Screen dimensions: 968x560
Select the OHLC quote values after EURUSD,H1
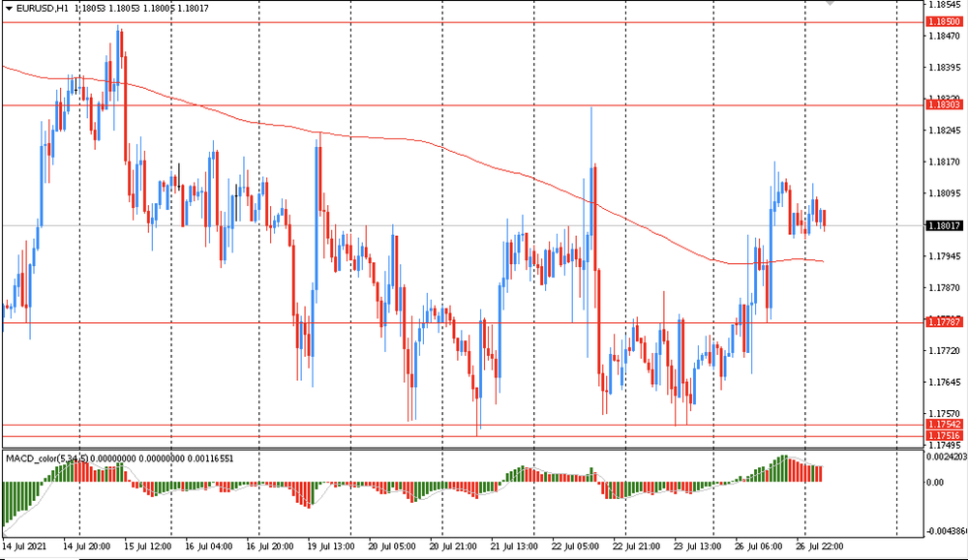(x=140, y=9)
